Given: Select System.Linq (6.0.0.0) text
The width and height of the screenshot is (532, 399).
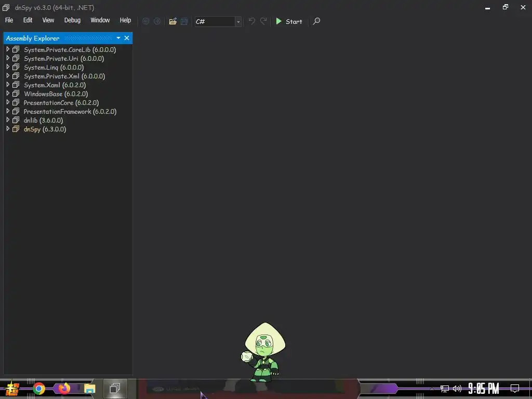Looking at the screenshot, I should click(x=54, y=67).
